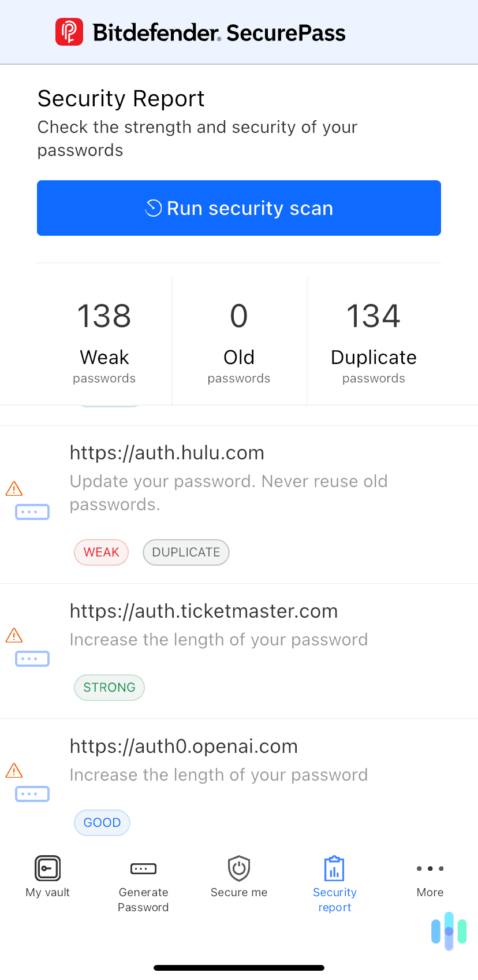Click the password icon beside auth0.openai.com
Image resolution: width=478 pixels, height=980 pixels.
coord(32,793)
